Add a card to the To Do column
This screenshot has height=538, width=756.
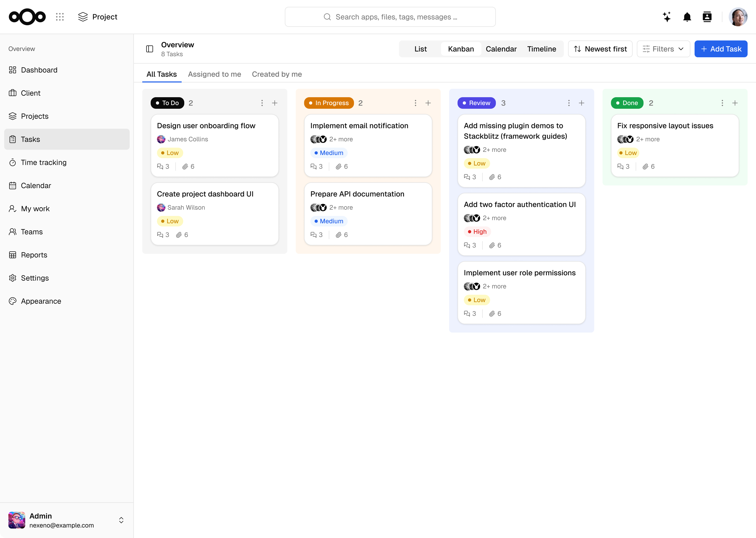(275, 103)
